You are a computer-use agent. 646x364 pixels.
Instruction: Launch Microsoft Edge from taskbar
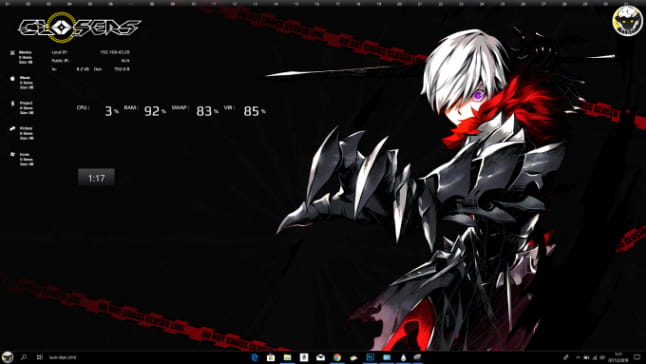255,357
